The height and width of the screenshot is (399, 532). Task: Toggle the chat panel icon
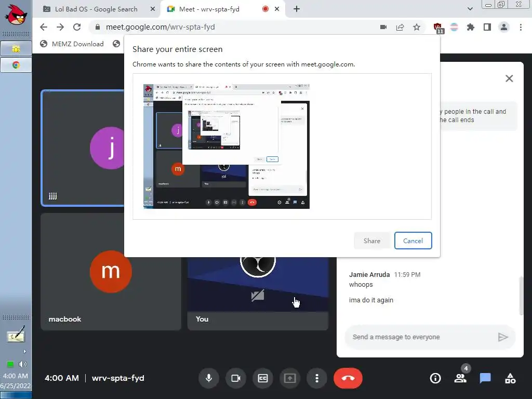(x=485, y=378)
